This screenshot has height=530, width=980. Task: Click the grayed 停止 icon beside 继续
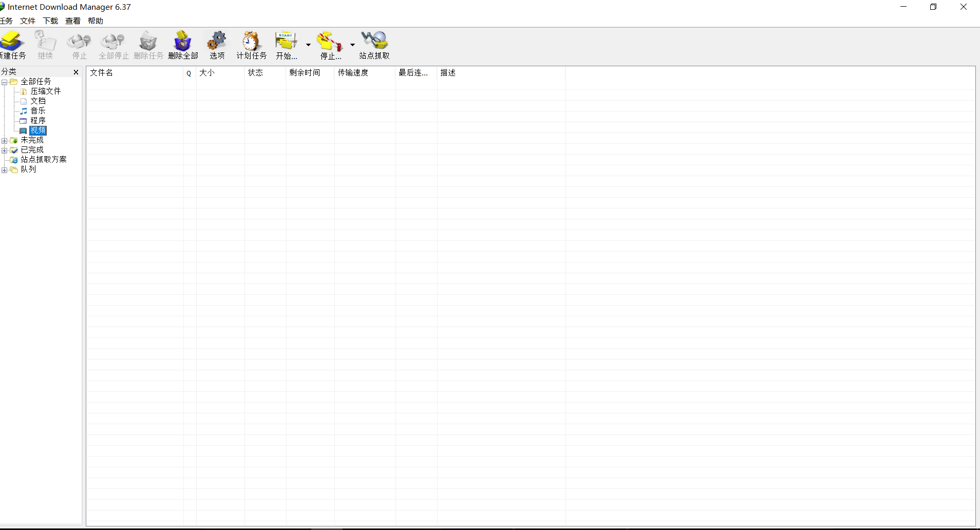79,45
